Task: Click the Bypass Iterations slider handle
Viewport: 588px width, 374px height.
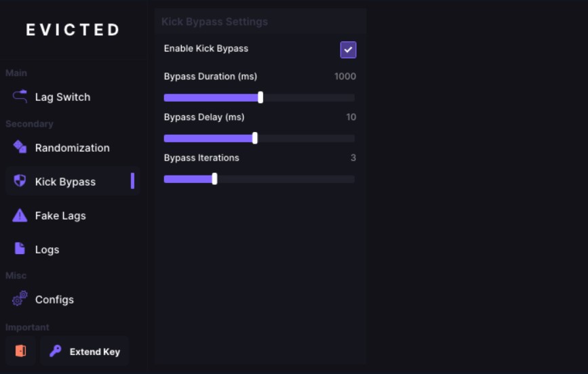Action: pos(214,179)
